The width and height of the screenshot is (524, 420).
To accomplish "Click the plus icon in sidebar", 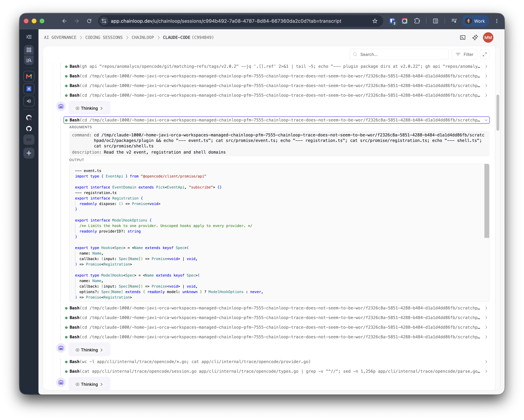I will point(29,153).
